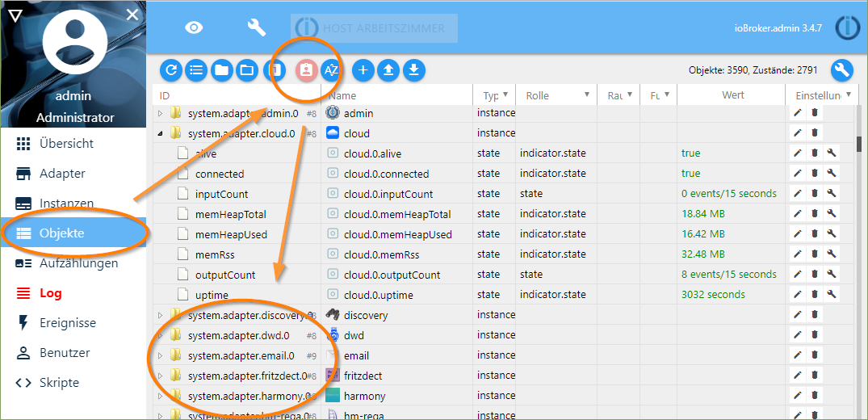
Task: Close the sidebar with X icon
Action: [x=132, y=15]
